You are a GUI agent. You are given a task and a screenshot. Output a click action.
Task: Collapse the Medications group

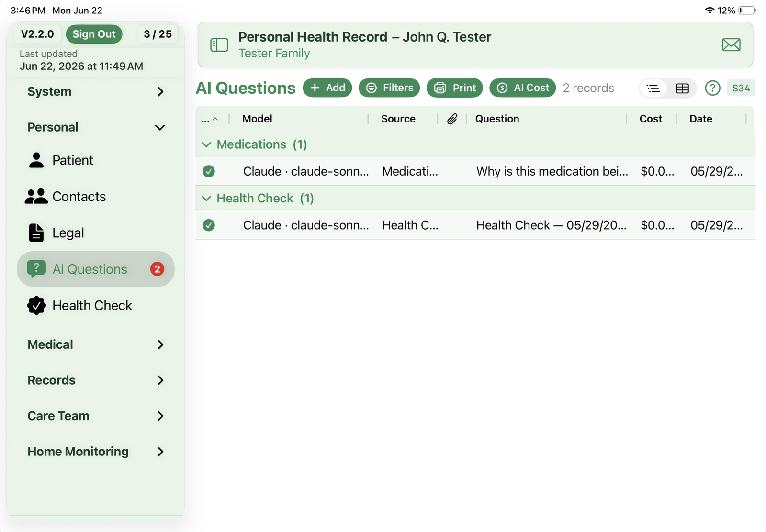(206, 144)
